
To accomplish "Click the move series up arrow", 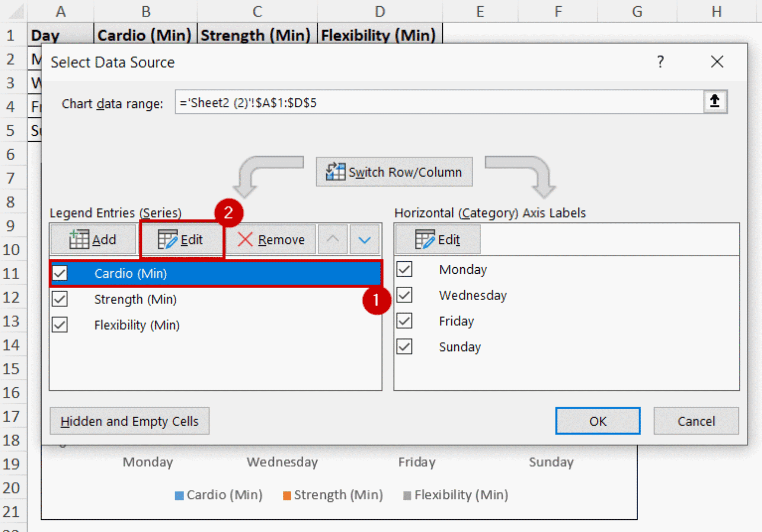I will pos(332,239).
